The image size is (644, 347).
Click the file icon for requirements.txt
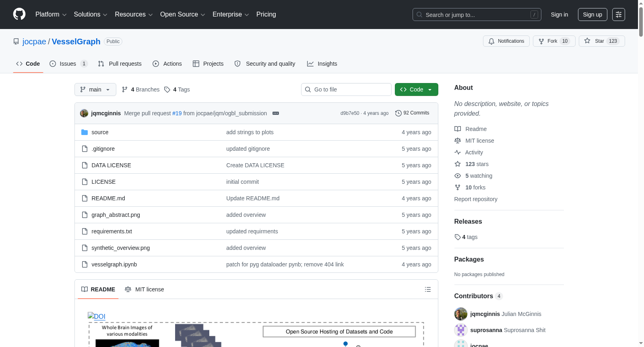[x=85, y=231]
